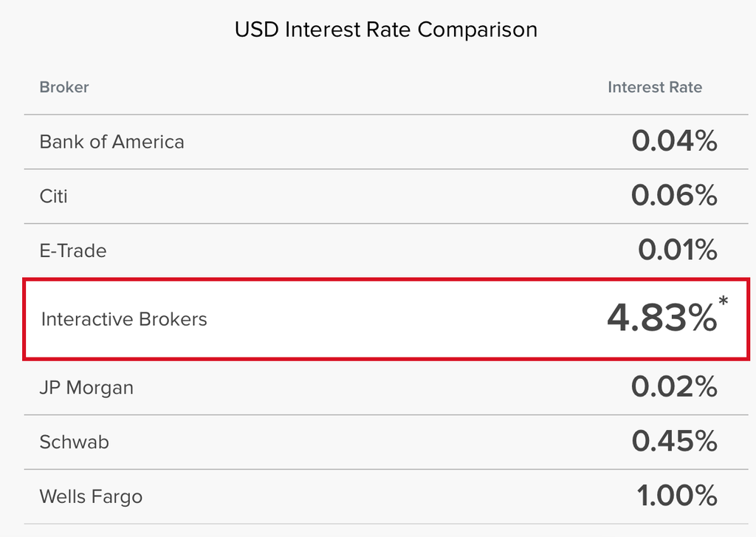Select the Citi broker row label
This screenshot has width=756, height=537.
pos(54,196)
